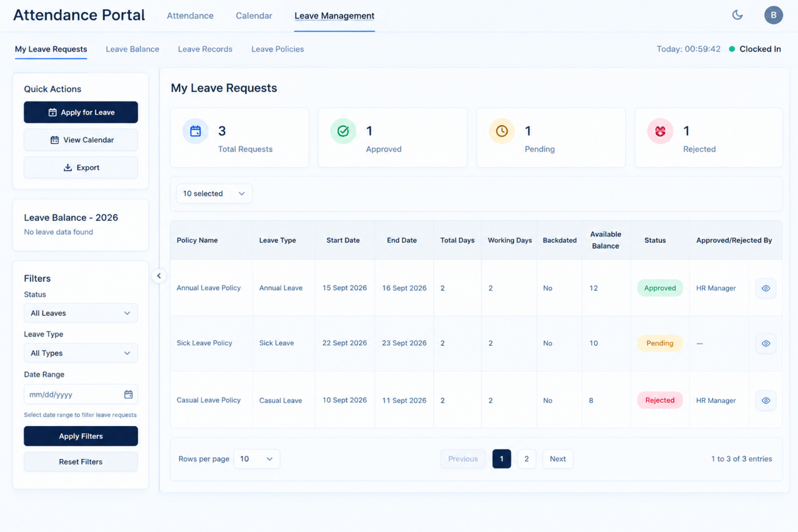This screenshot has height=532, width=798.
Task: Toggle dark mode with the moon icon
Action: tap(737, 15)
